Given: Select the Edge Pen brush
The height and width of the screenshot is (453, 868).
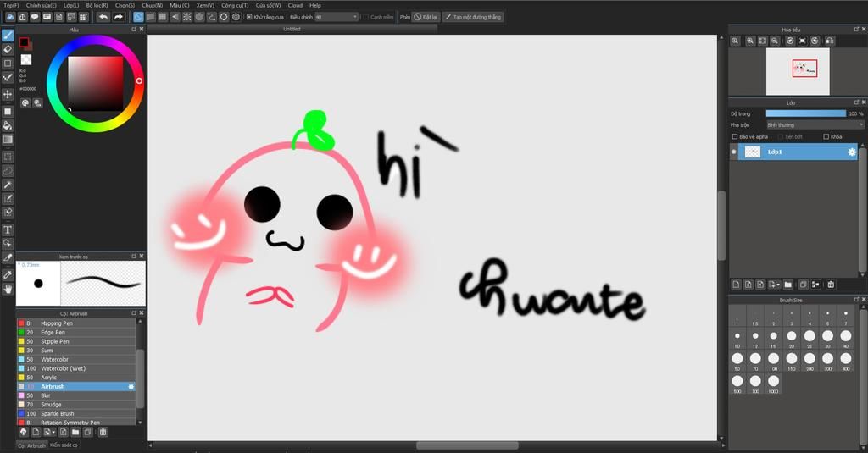Looking at the screenshot, I should (x=75, y=333).
